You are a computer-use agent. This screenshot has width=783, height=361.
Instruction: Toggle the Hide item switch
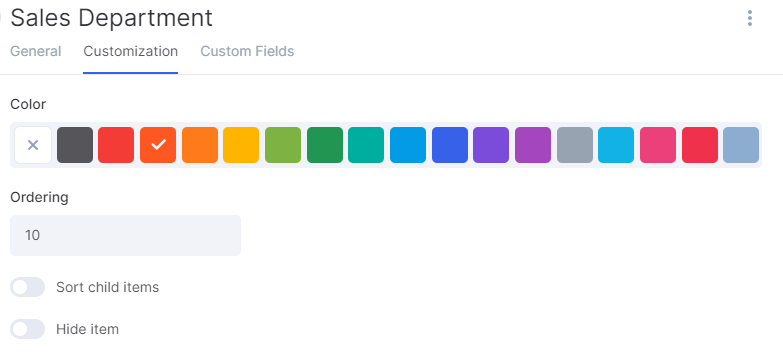pos(27,329)
